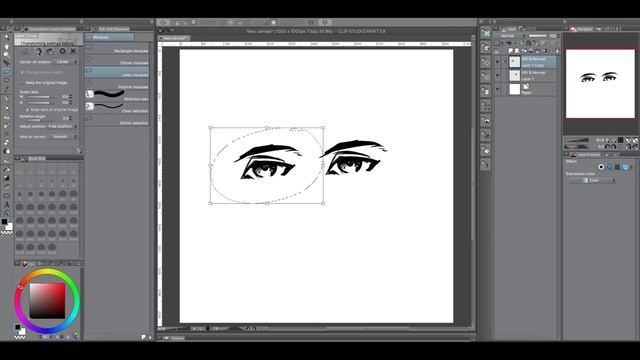Click the Choose the Clear selection sub tool
Image resolution: width=640 pixels, height=360 pixels.
point(117,108)
